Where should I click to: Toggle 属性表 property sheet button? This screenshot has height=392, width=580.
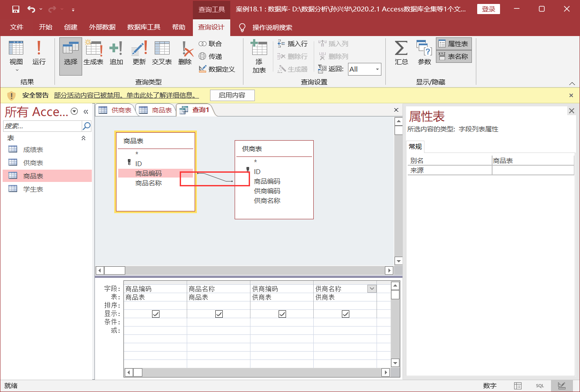pos(453,44)
